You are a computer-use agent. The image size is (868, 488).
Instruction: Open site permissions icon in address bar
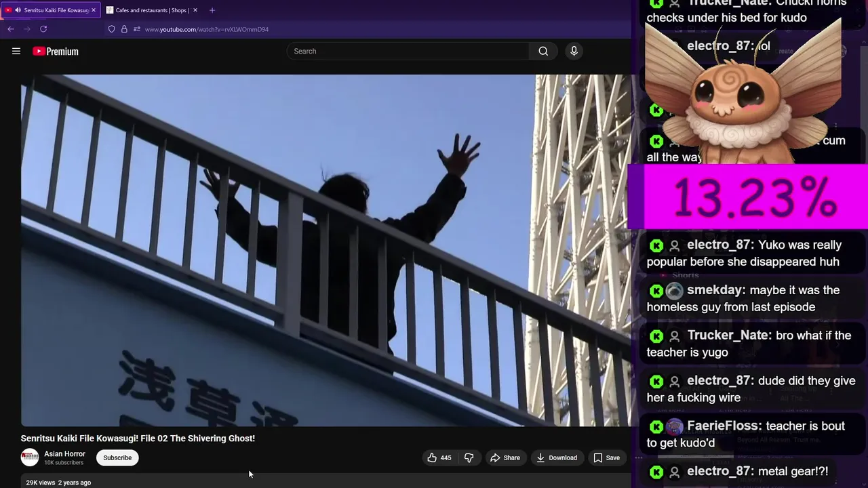click(136, 29)
